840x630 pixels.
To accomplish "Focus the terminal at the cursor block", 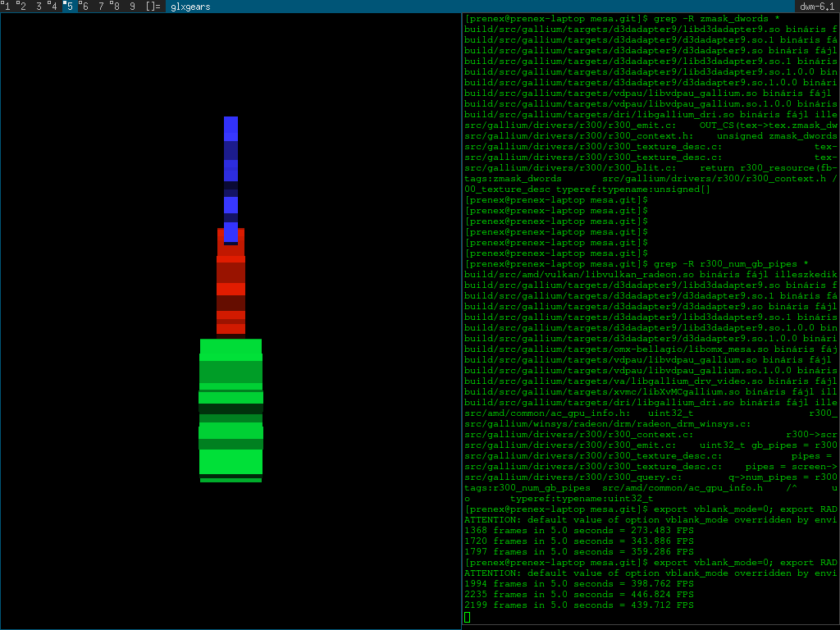I will (468, 617).
